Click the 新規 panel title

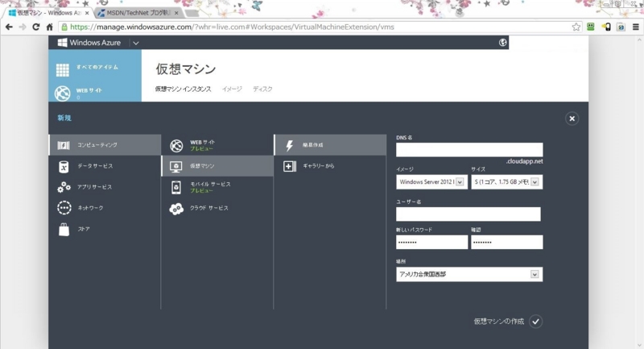[x=64, y=118]
